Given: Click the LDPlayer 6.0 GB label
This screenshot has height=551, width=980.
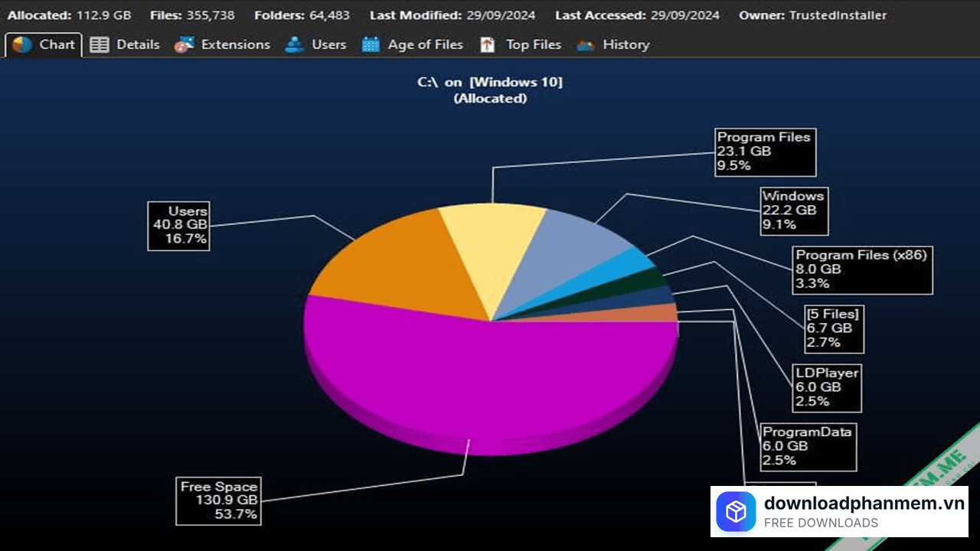Looking at the screenshot, I should 826,387.
